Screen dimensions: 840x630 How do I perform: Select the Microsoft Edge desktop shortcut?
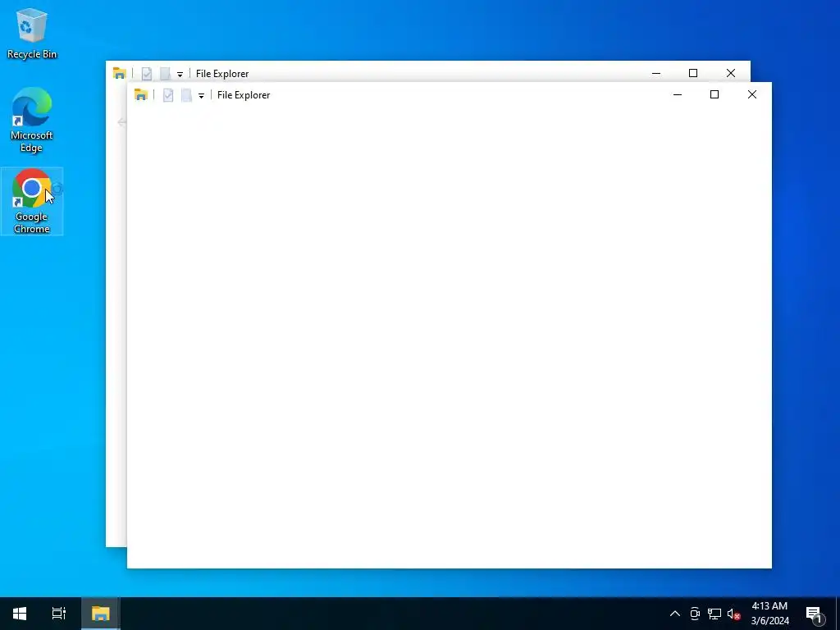tap(32, 120)
